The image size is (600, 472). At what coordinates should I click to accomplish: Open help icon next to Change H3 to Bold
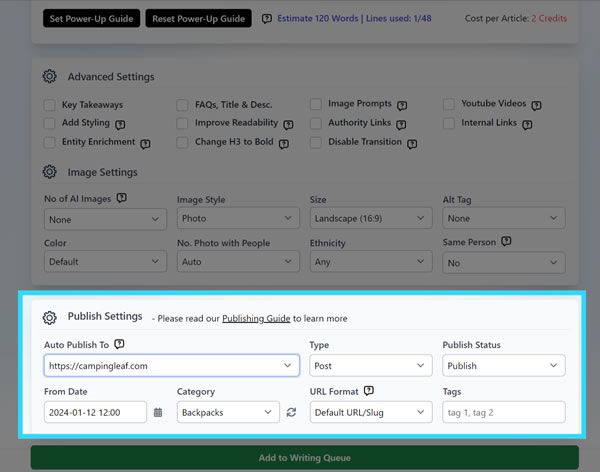(x=284, y=144)
